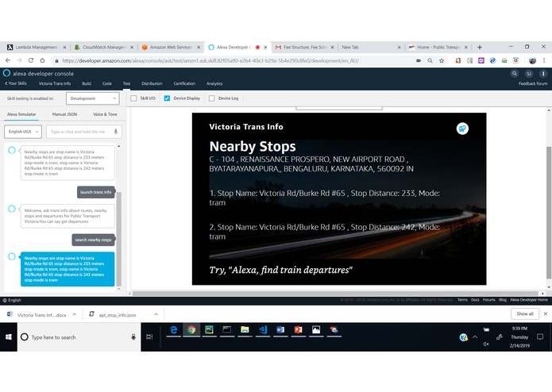Open the command prompt window from taskbar
Image resolution: width=552 pixels, height=392 pixels.
(226, 330)
